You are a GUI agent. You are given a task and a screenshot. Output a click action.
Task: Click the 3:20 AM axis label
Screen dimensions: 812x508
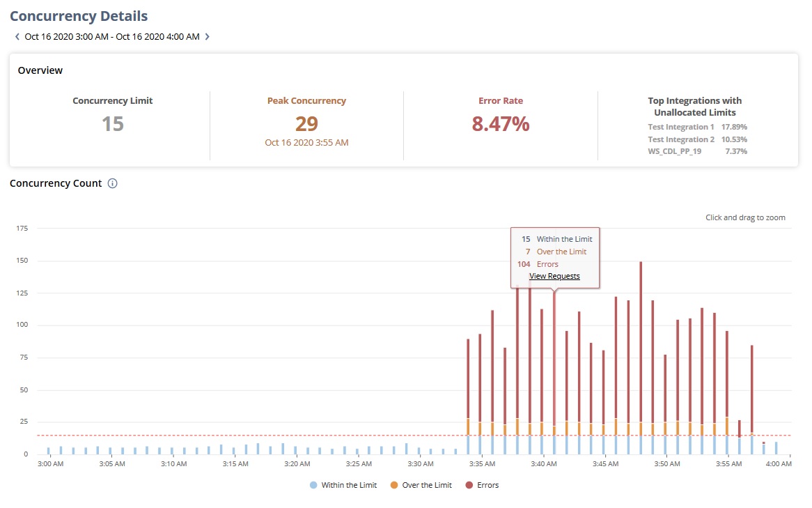tap(297, 464)
